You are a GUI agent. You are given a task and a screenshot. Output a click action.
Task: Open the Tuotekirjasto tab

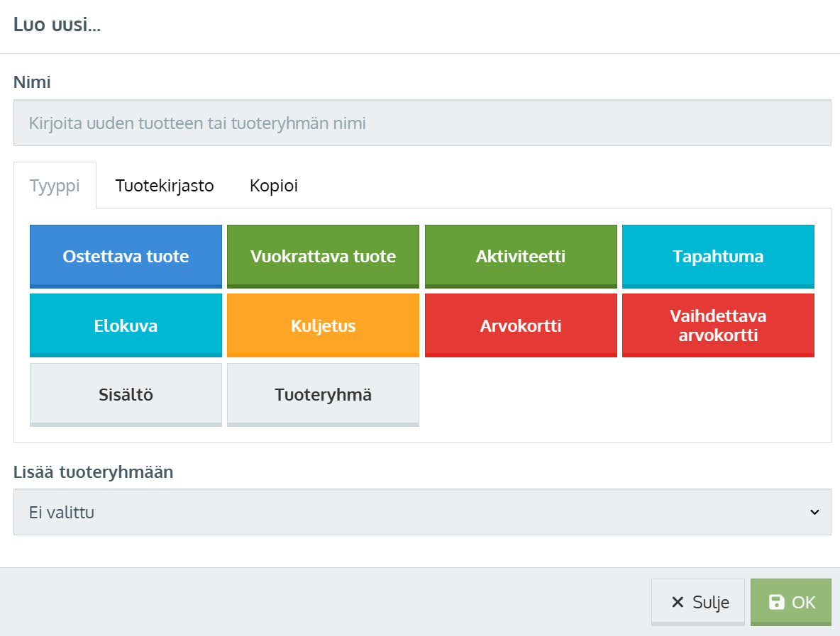click(x=165, y=186)
